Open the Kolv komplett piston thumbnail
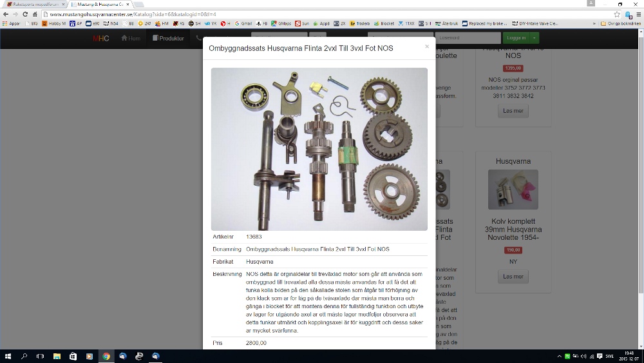Viewport: 644px width, 363px height. click(513, 190)
